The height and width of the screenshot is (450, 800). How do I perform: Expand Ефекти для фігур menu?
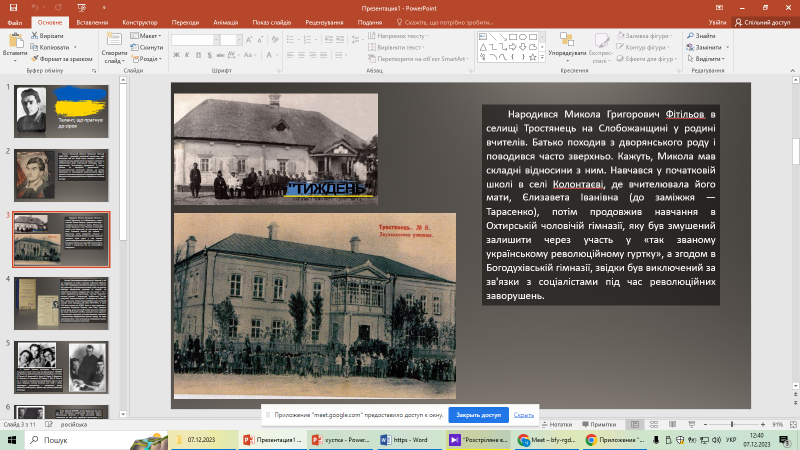pos(646,59)
